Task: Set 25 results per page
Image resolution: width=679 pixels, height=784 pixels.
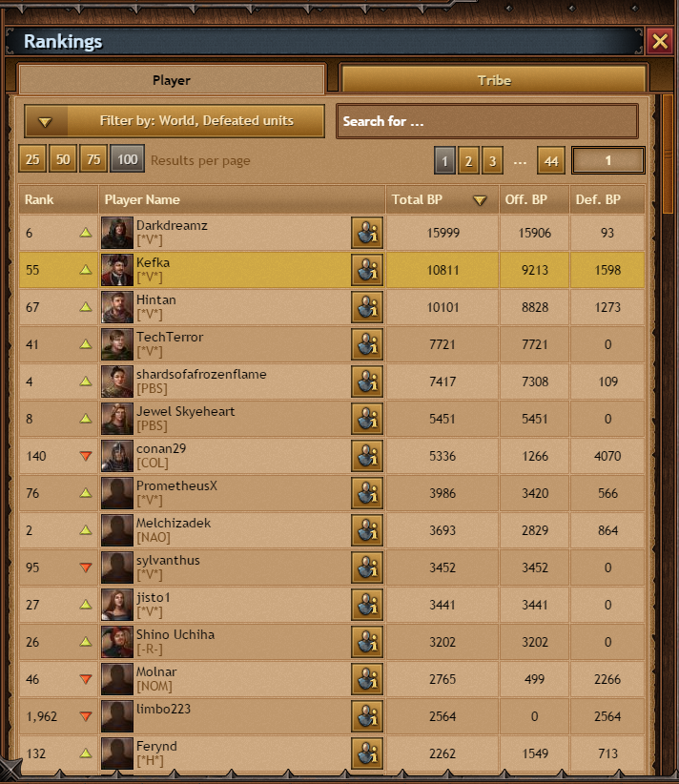Action: pyautogui.click(x=32, y=159)
